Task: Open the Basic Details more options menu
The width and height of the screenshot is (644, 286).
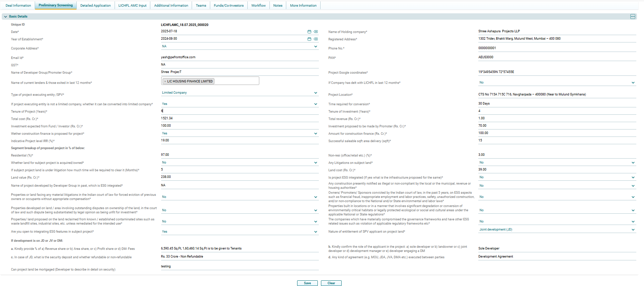Action: (632, 16)
